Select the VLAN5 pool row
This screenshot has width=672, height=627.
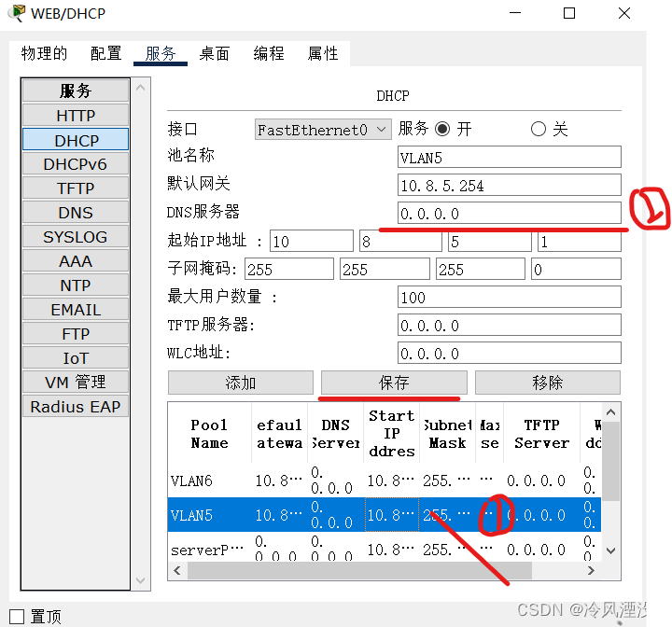pyautogui.click(x=385, y=515)
